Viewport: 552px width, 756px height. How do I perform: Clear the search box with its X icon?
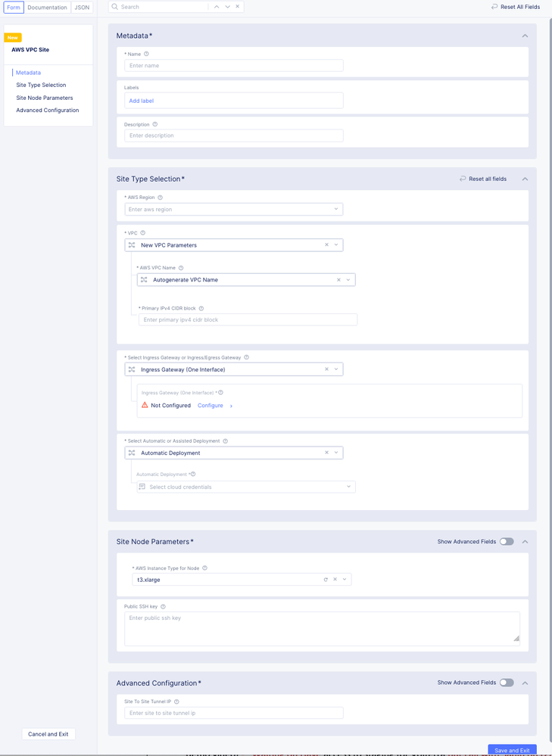point(238,7)
